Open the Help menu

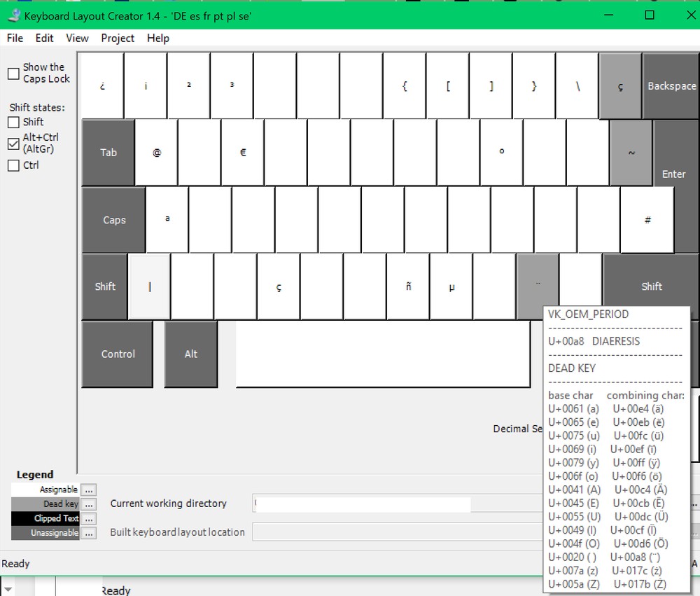click(158, 39)
